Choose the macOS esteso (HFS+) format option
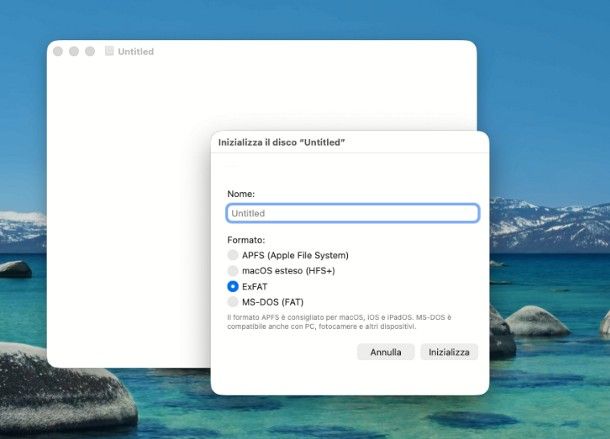This screenshot has height=439, width=610. [x=233, y=271]
